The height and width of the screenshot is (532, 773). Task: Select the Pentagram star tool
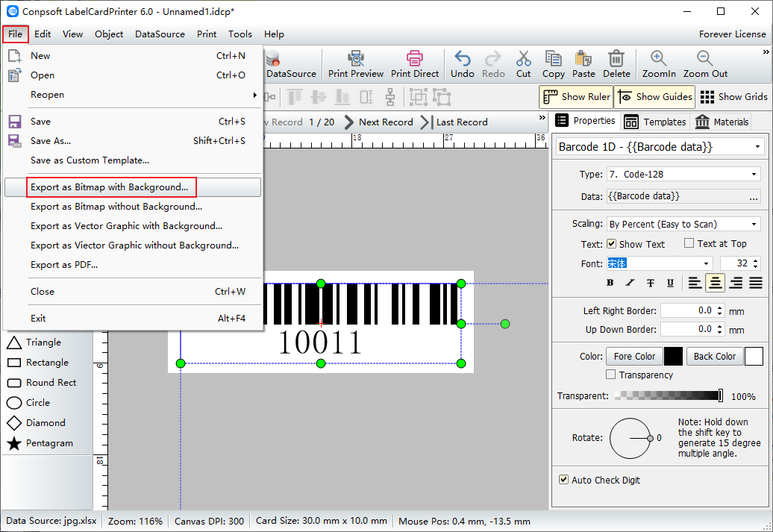40,443
